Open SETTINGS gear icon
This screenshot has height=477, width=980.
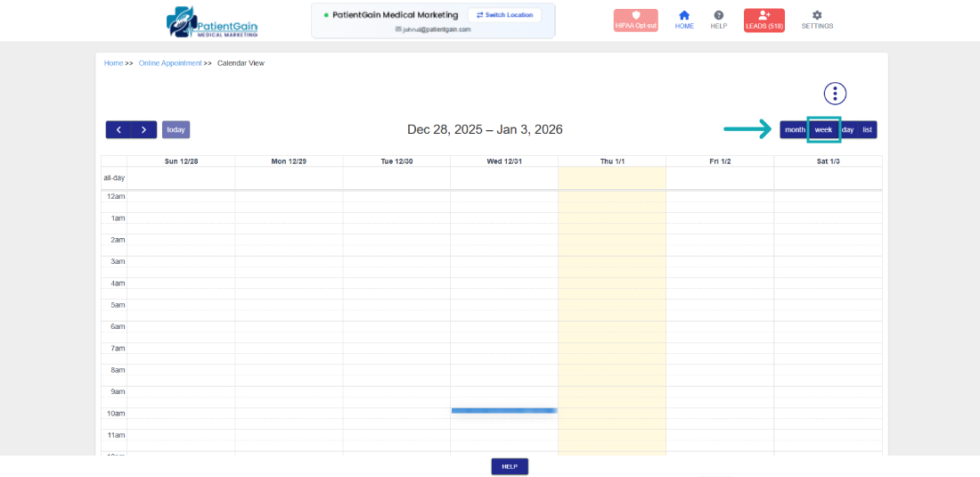817,20
